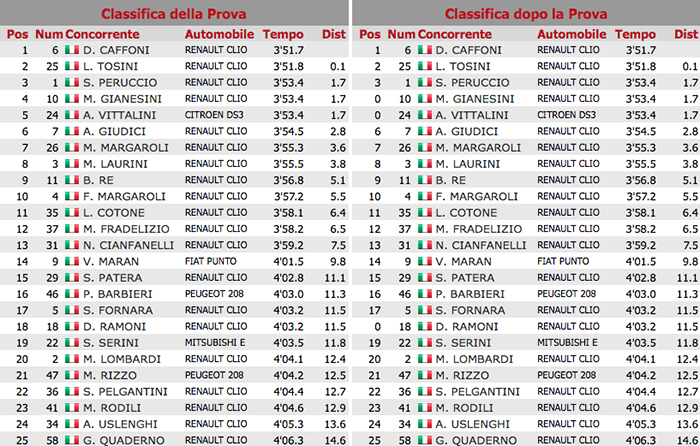Click number 46 in Classifica dopo la Prova

[x=405, y=294]
